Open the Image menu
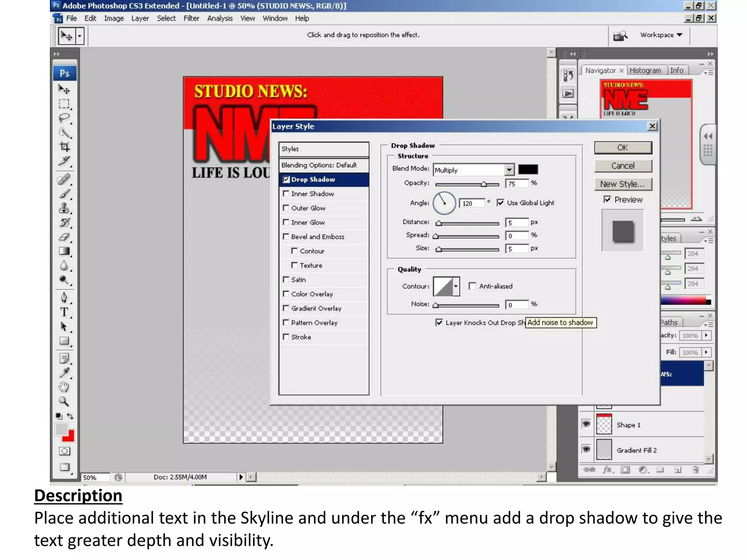The image size is (747, 560). 114,18
